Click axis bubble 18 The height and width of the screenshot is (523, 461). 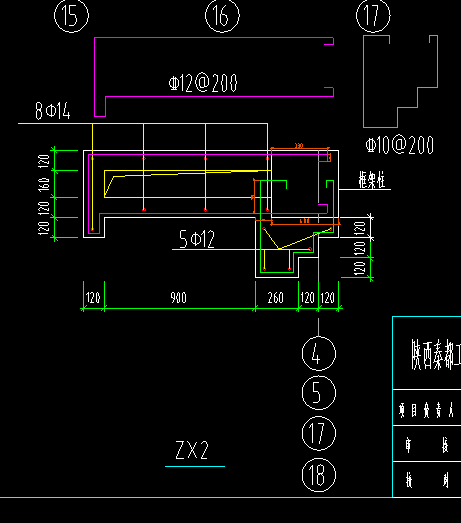[x=319, y=475]
